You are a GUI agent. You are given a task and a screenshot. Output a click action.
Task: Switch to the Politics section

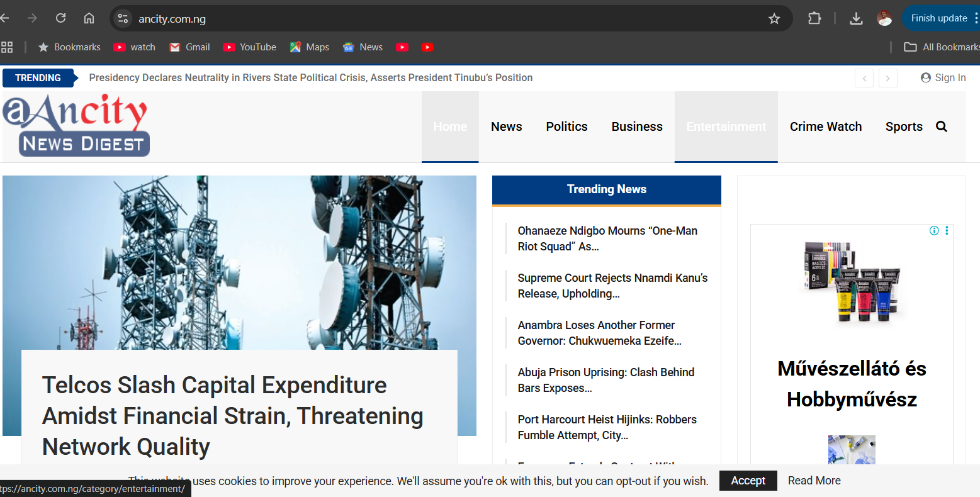566,126
